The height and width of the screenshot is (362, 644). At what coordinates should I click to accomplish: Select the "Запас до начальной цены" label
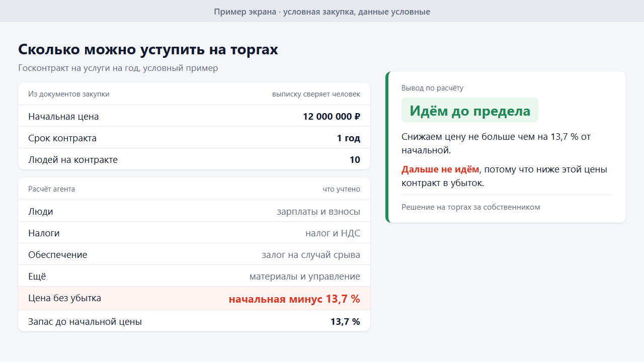(x=85, y=322)
